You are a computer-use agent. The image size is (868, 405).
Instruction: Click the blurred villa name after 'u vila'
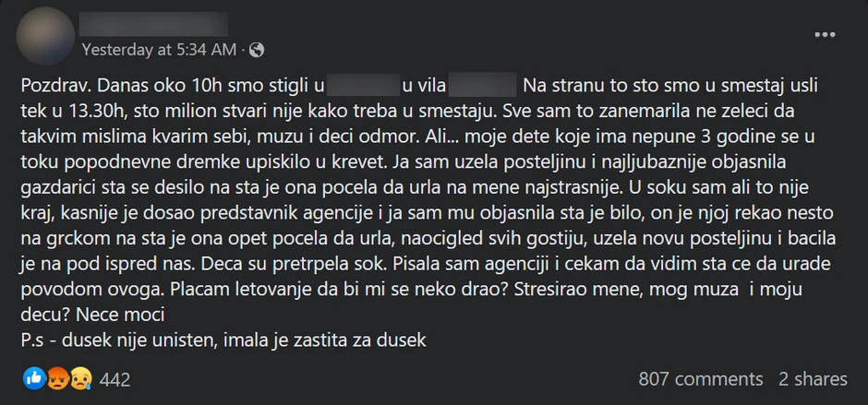click(480, 88)
